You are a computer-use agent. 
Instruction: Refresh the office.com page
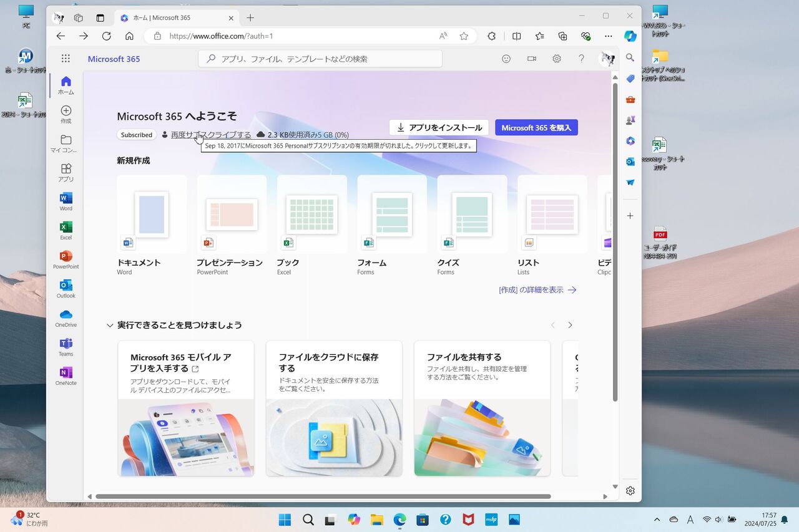[x=107, y=36]
